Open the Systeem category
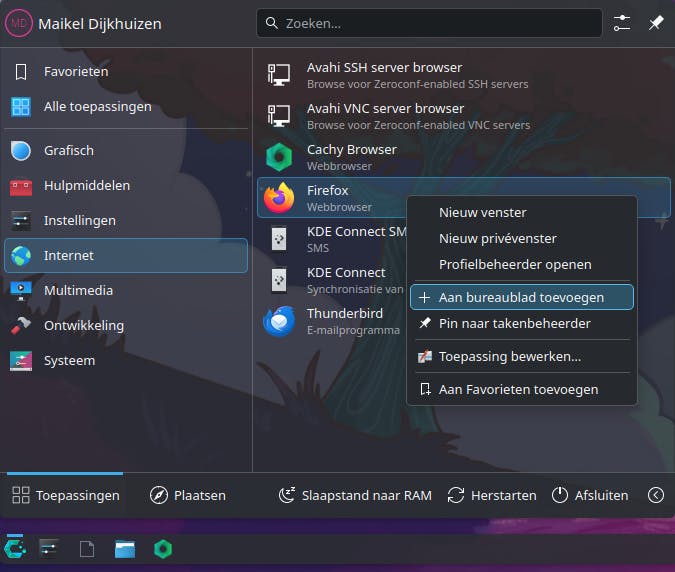The image size is (675, 572). [126, 361]
